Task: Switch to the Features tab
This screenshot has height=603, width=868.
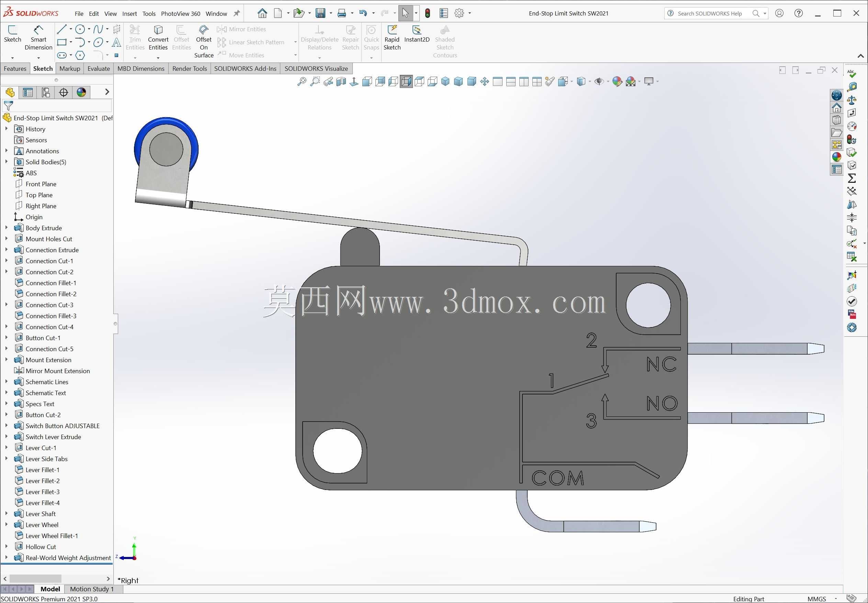Action: point(15,68)
